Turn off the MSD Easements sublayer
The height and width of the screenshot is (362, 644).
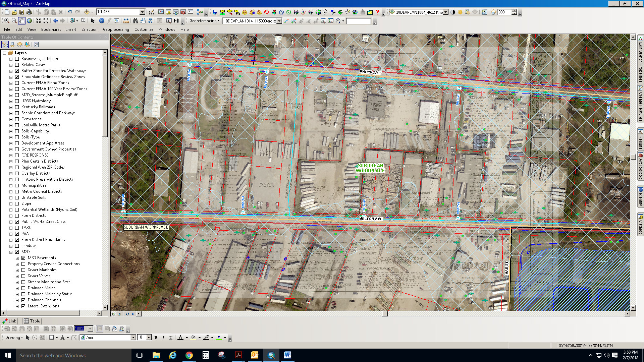[x=23, y=258]
